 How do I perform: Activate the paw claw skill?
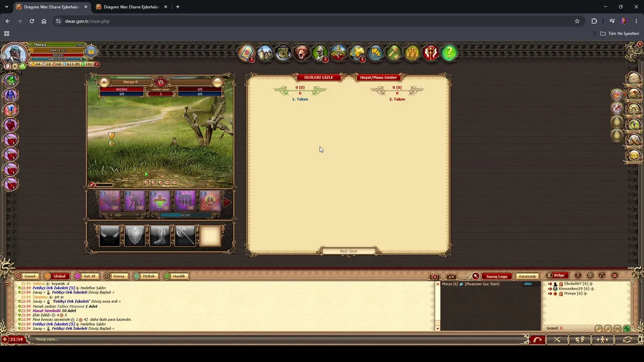210,202
